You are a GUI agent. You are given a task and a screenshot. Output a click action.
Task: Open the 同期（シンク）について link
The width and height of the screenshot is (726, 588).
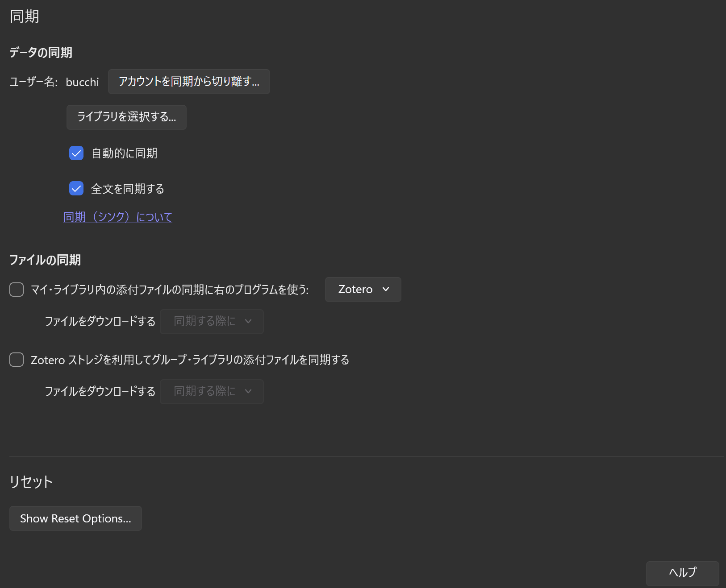click(118, 217)
